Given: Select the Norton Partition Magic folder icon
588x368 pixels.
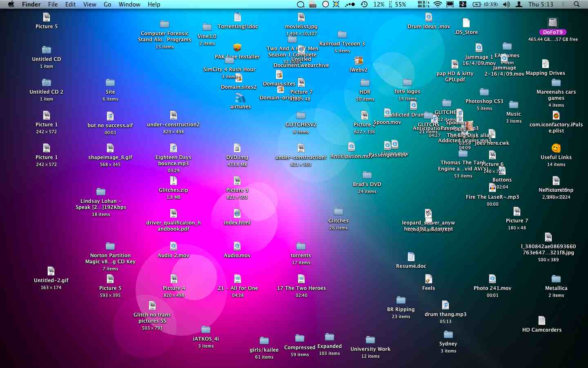Looking at the screenshot, I should 110,246.
